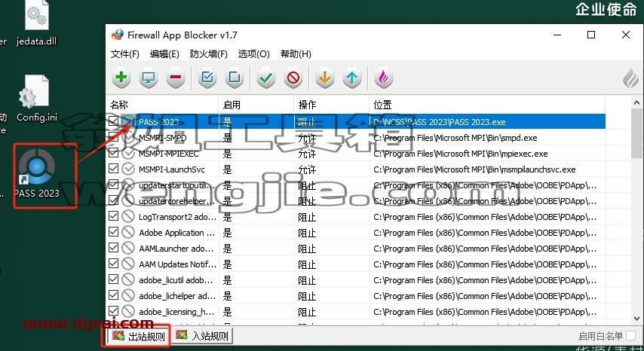Click the Firewall App Blocker title bar icon
The height and width of the screenshot is (351, 644).
pos(118,35)
